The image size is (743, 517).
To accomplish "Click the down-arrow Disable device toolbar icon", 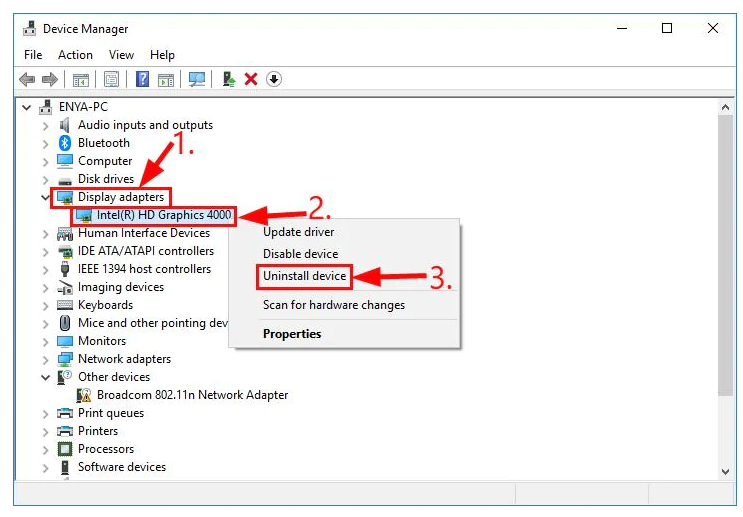I will (x=273, y=79).
